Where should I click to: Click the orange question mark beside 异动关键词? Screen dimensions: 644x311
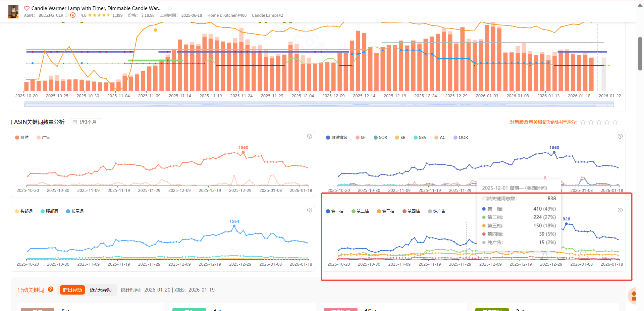[51, 289]
